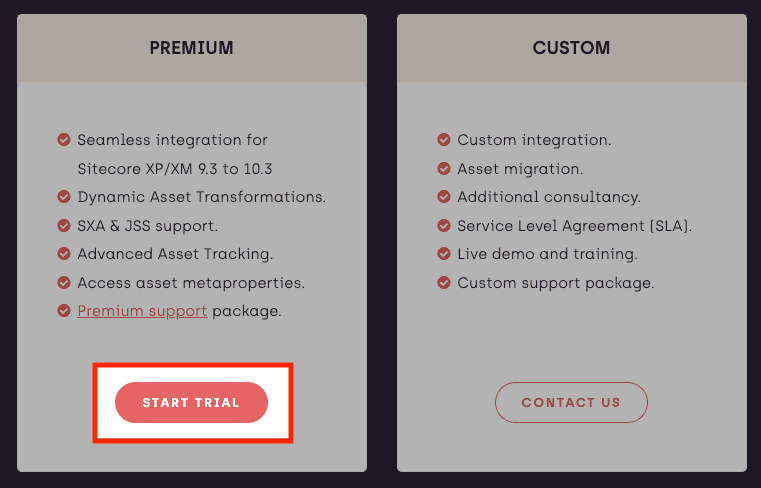Select the PREMIUM plan header

(x=191, y=48)
